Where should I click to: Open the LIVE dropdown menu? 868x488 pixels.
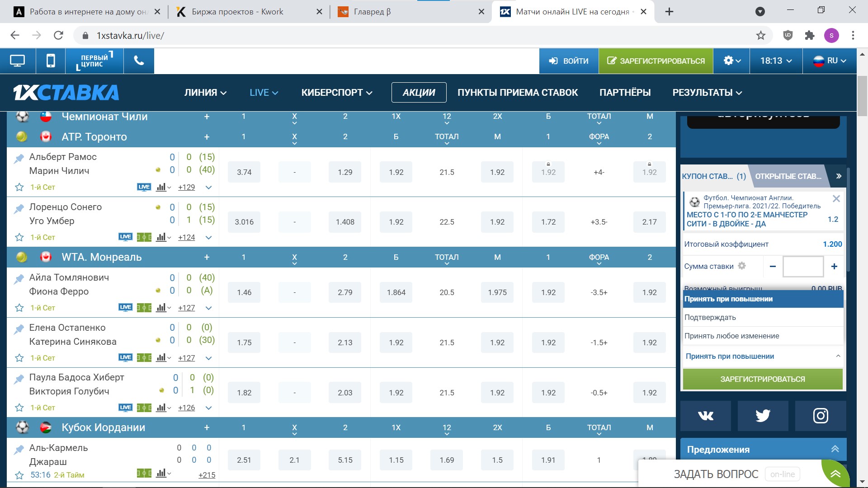click(x=264, y=93)
